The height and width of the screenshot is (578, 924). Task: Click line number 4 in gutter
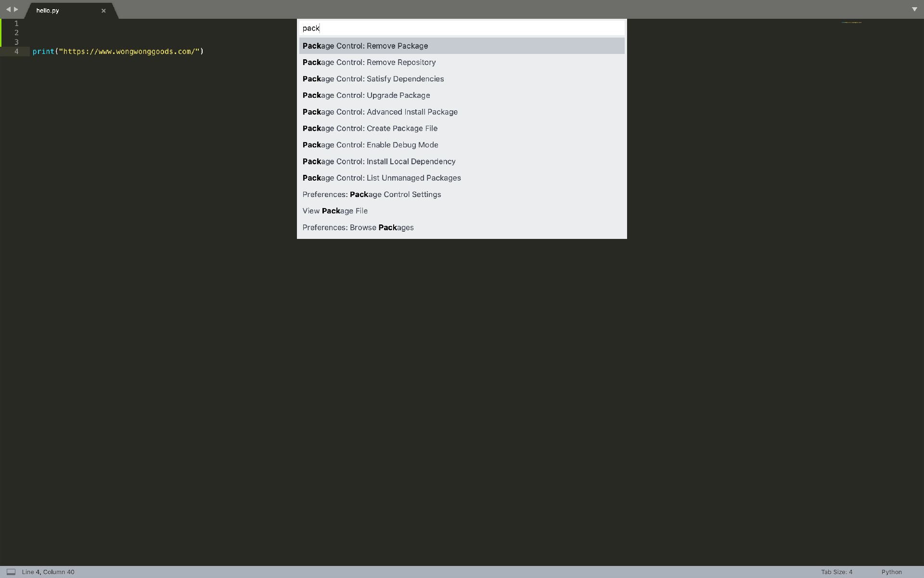point(16,52)
